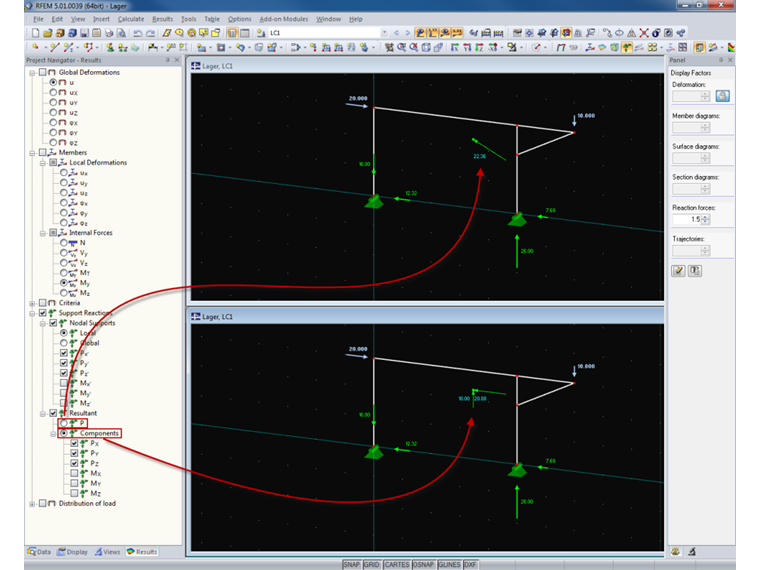Click the Print icon
This screenshot has height=570, width=760.
click(x=109, y=33)
